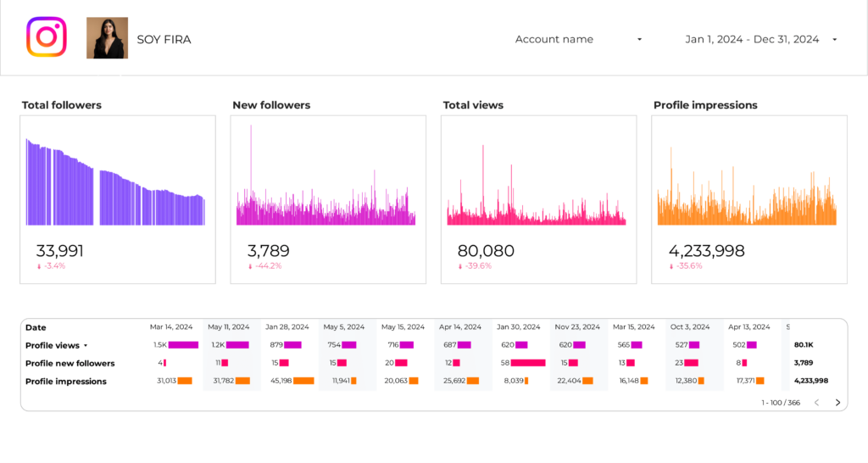Click the Mar 14 profile views magenta bar
The height and width of the screenshot is (463, 868).
point(183,345)
